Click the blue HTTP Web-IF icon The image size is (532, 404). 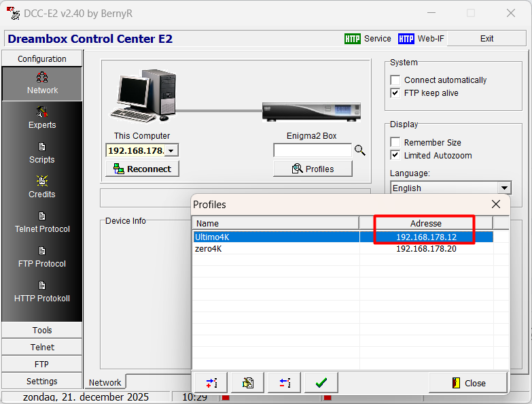click(x=406, y=39)
